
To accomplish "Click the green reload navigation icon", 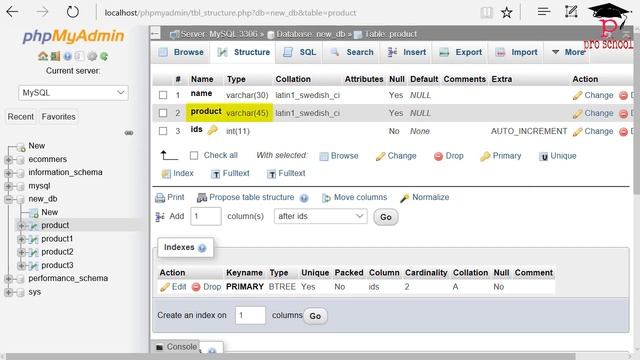I will coord(104,56).
